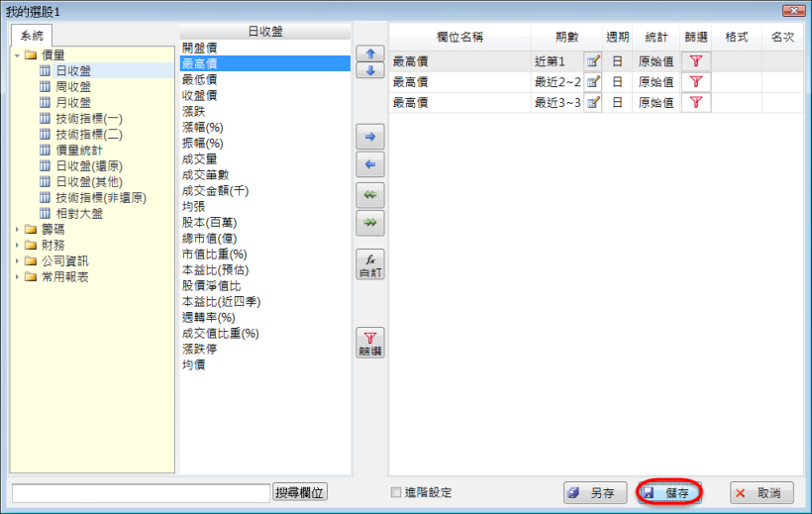
Task: Click the green double-left remove all button
Action: click(369, 195)
